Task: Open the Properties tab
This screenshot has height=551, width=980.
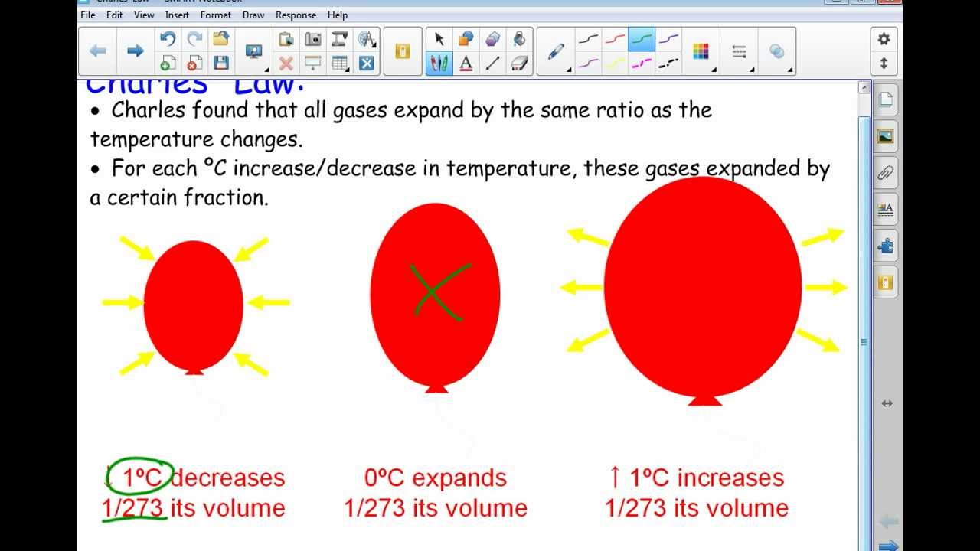Action: pyautogui.click(x=886, y=209)
